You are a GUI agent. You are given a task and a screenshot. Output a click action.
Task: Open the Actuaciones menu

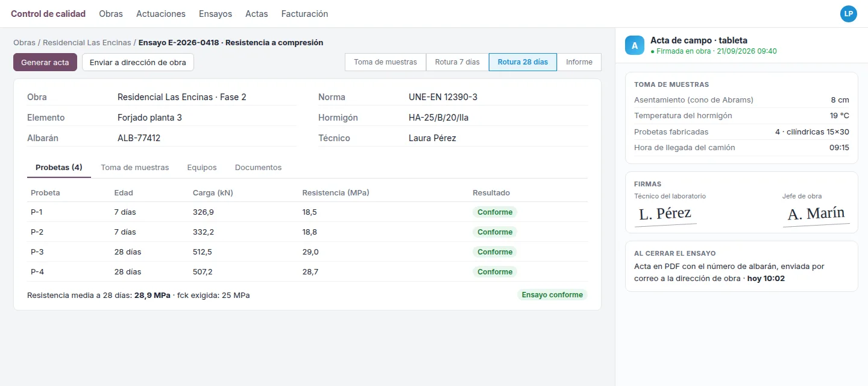point(161,14)
